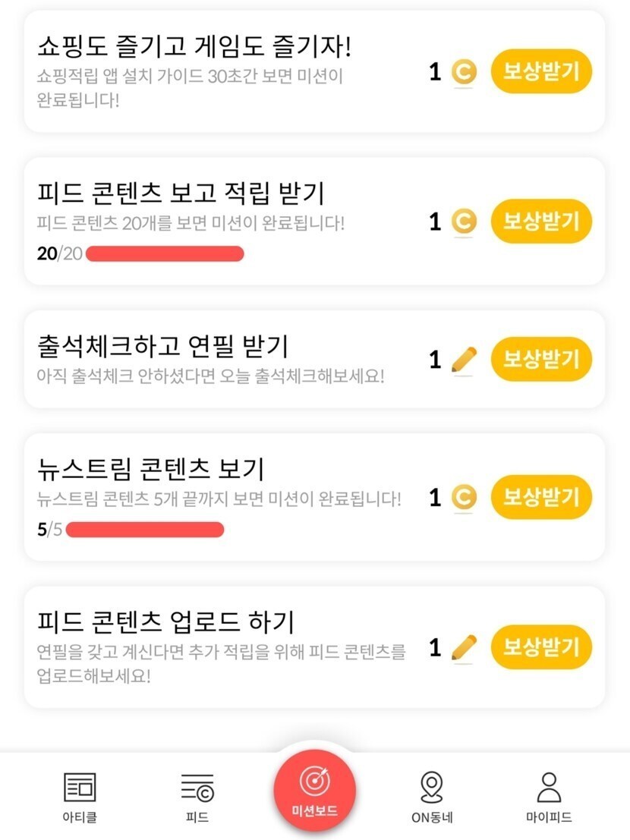Select the 출석체크하고 연필 받기 mission title
The image size is (630, 840).
pos(162,347)
